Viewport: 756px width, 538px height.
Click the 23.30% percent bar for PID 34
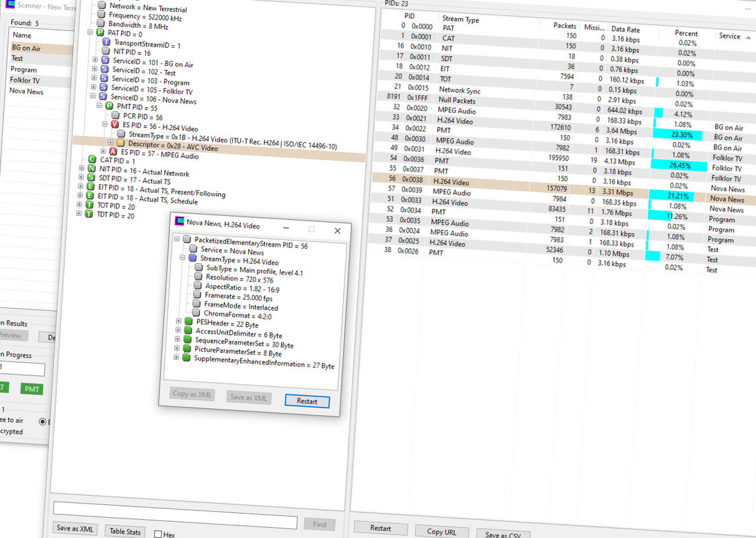click(x=677, y=135)
